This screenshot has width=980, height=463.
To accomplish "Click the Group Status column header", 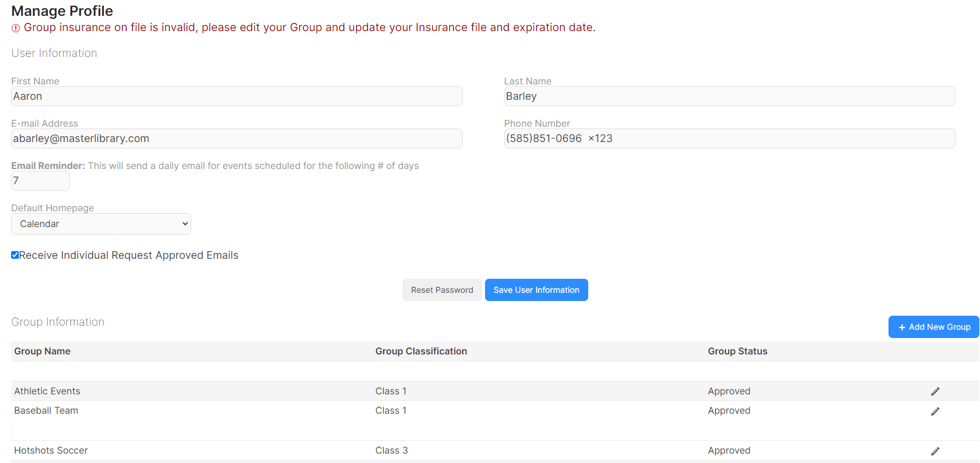I will point(737,351).
